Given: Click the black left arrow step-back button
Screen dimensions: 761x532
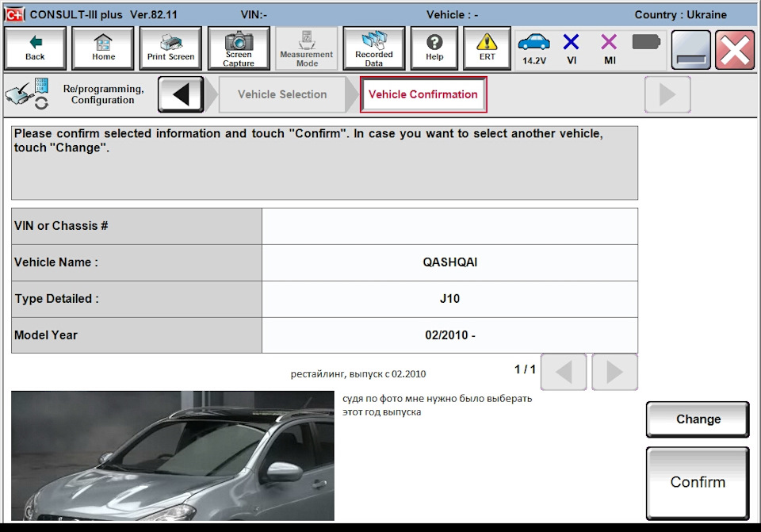Looking at the screenshot, I should pyautogui.click(x=181, y=94).
